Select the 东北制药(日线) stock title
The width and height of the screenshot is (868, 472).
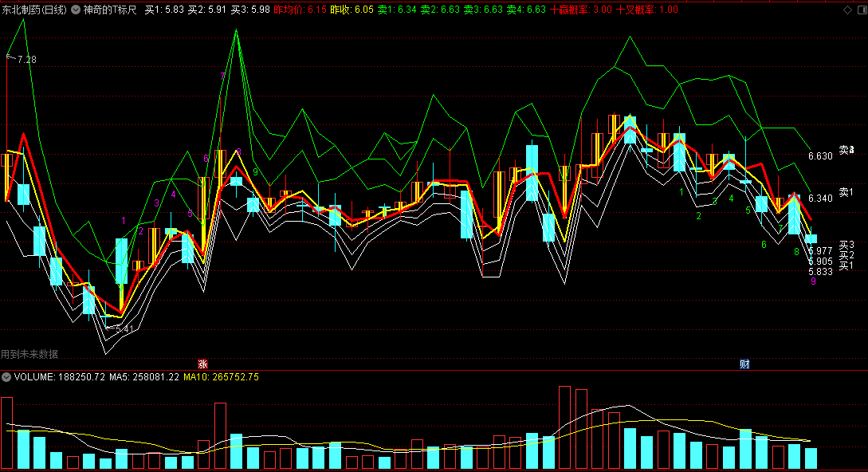[x=34, y=10]
